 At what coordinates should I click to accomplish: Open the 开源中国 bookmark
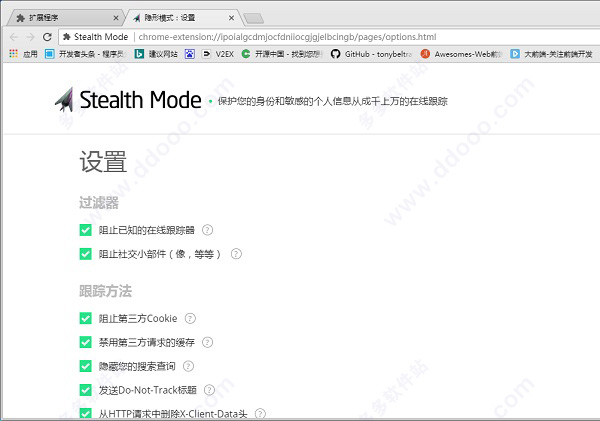click(x=282, y=54)
